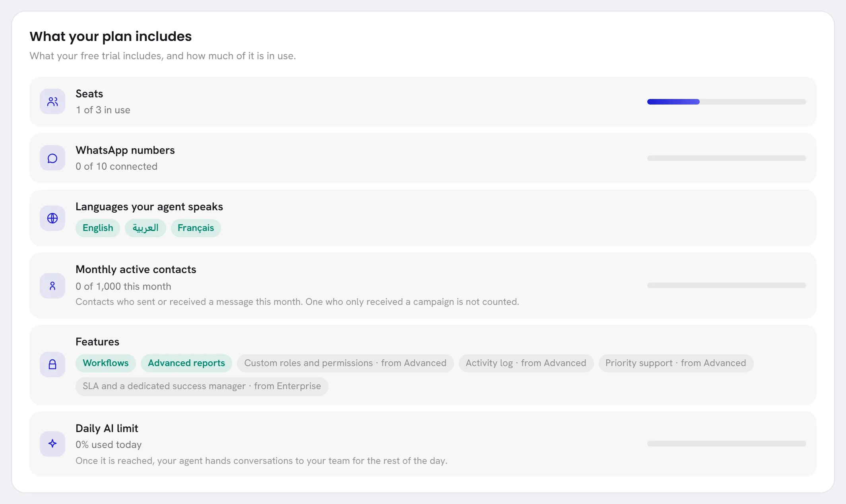Viewport: 846px width, 504px height.
Task: Click the Seats usage progress bar
Action: click(x=726, y=102)
